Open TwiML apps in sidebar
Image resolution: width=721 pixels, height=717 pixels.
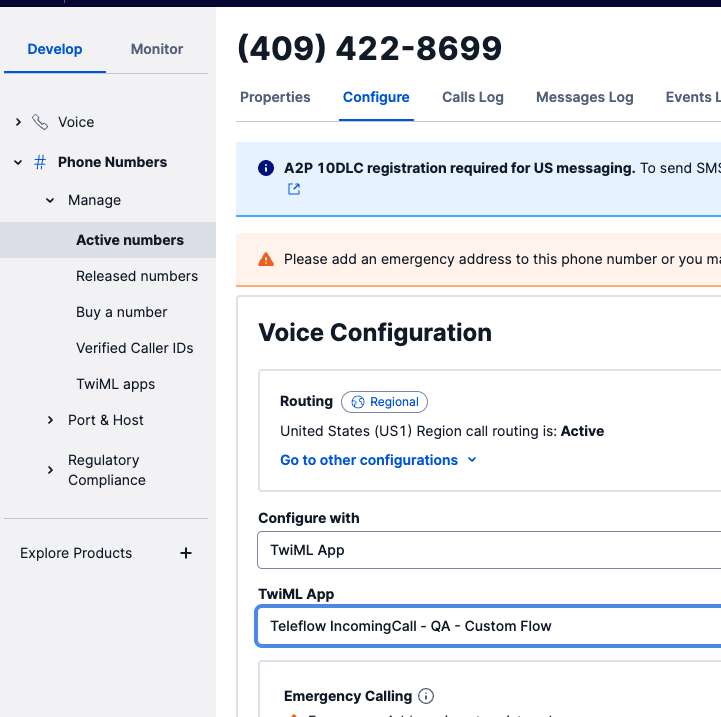(115, 384)
